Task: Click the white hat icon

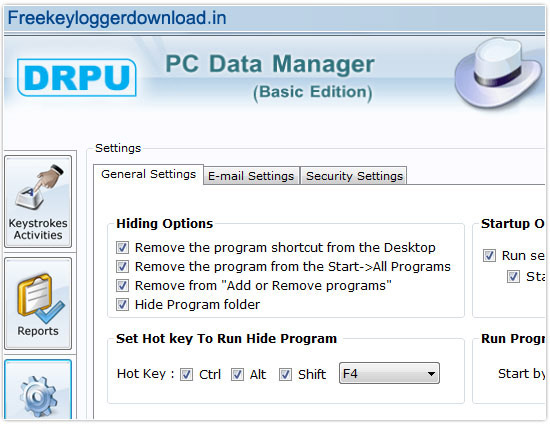Action: 498,73
